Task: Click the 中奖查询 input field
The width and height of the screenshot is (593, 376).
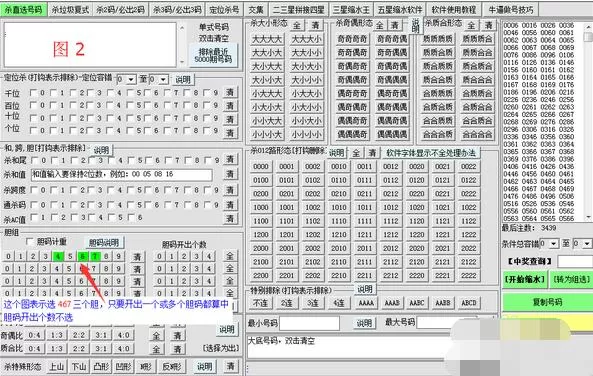Action: click(575, 261)
